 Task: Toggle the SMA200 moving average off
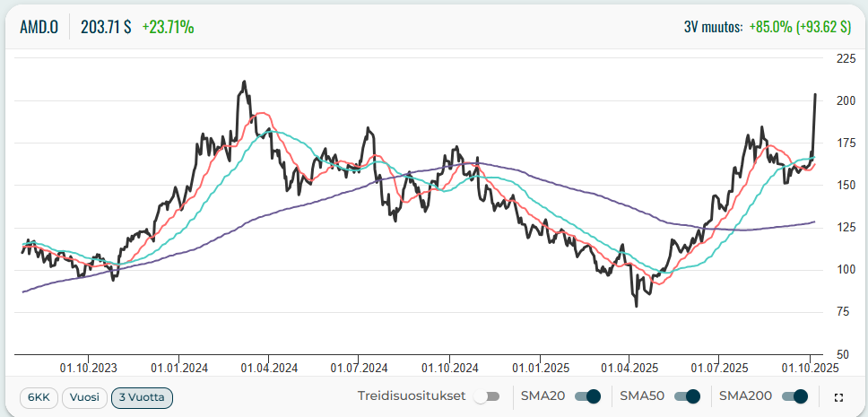pos(794,396)
